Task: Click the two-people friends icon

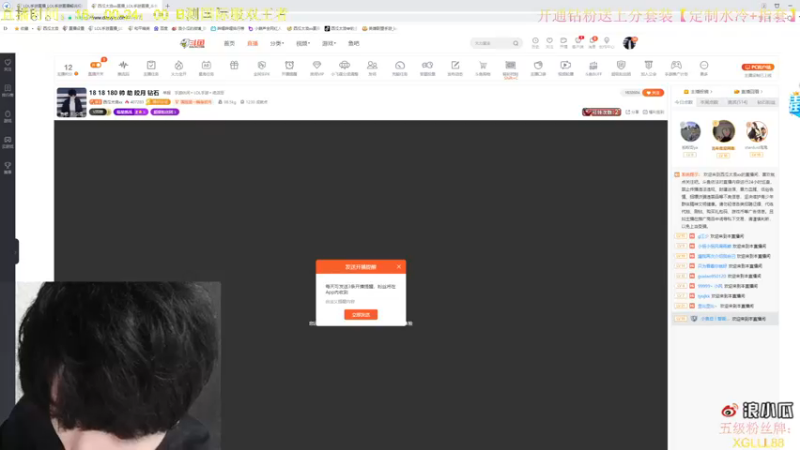Action: point(372,65)
